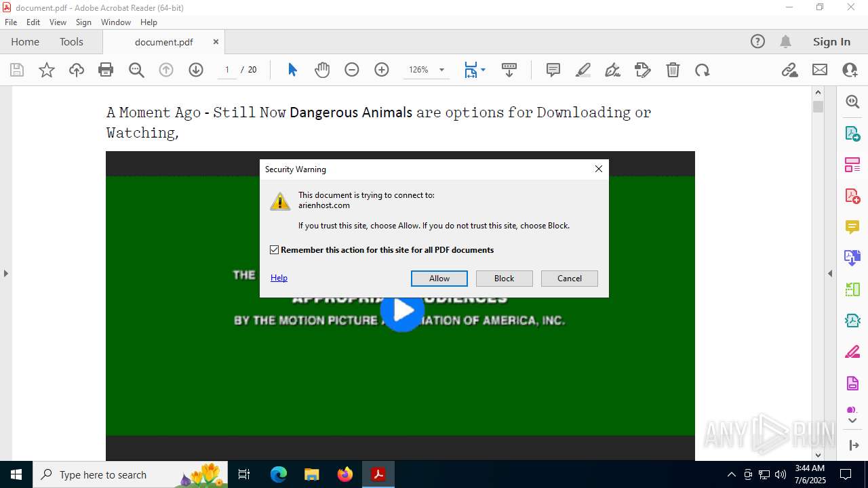This screenshot has width=868, height=488.
Task: Uncheck Remember this action checkbox
Action: 275,250
